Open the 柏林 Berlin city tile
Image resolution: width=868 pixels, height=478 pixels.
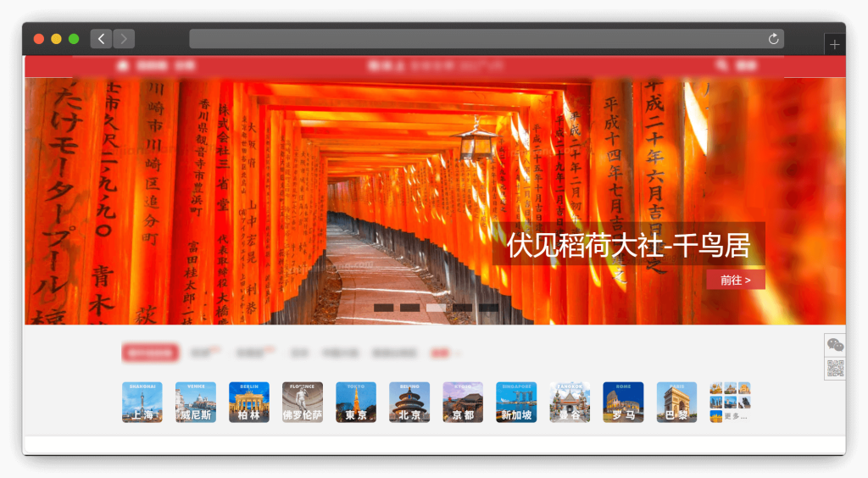coord(249,403)
